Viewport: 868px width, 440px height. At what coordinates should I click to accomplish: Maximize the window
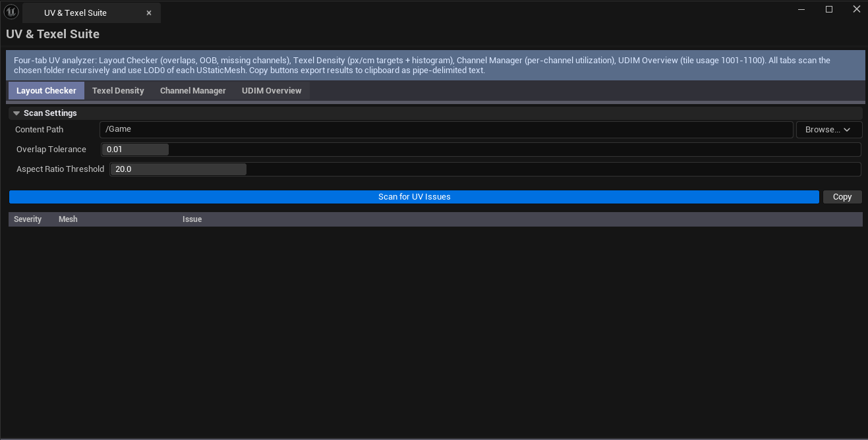[829, 9]
